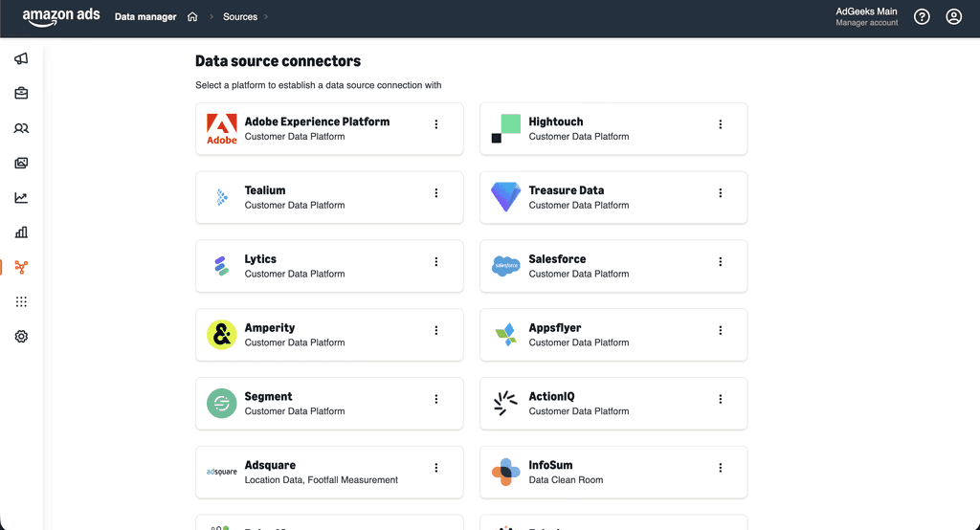Screen dimensions: 980x530
Task: Click 'Location Data, Footfall Measurement' subtitle
Action: tap(322, 480)
